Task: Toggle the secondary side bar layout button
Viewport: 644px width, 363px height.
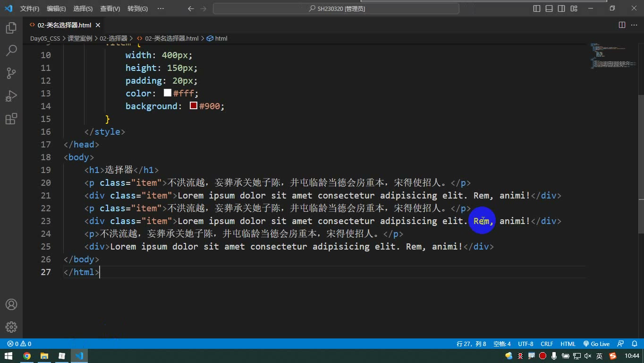Action: [561, 9]
